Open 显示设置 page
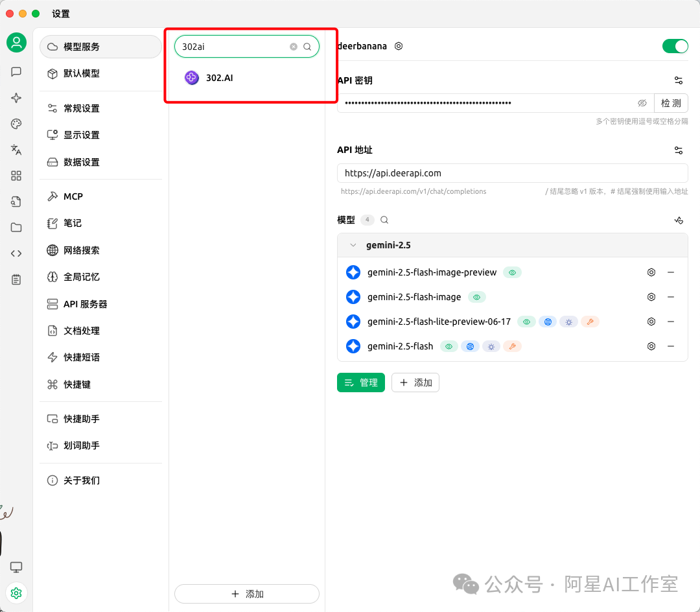This screenshot has height=612, width=700. click(x=100, y=135)
